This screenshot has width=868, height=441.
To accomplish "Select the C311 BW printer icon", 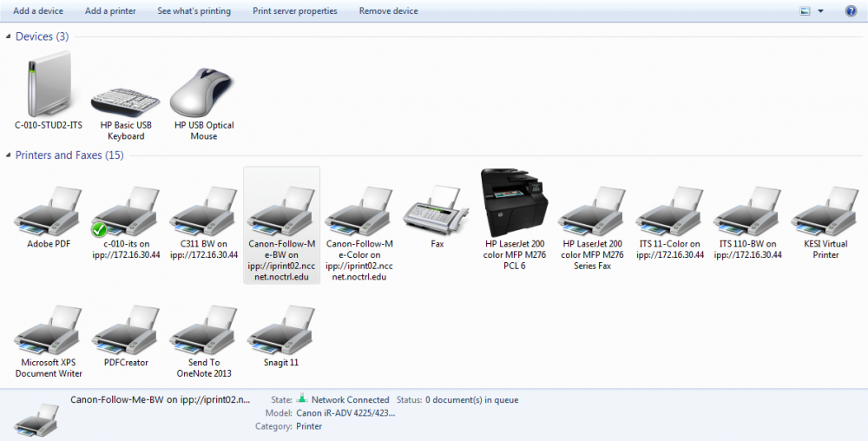I will [204, 211].
